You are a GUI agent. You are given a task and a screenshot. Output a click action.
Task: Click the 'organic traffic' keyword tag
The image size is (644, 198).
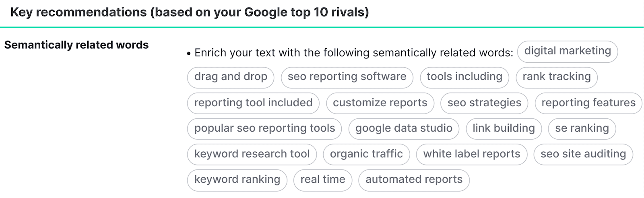click(x=366, y=154)
